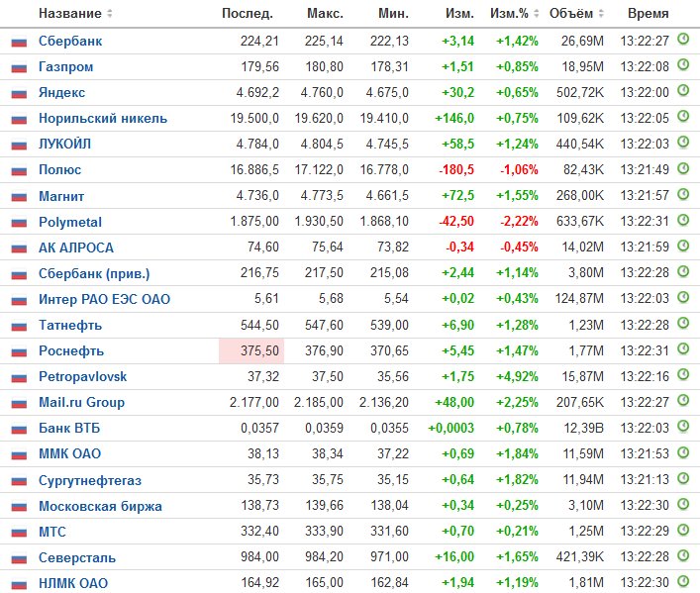
Task: Click the Russian flag beside Яндекс
Action: pos(19,94)
